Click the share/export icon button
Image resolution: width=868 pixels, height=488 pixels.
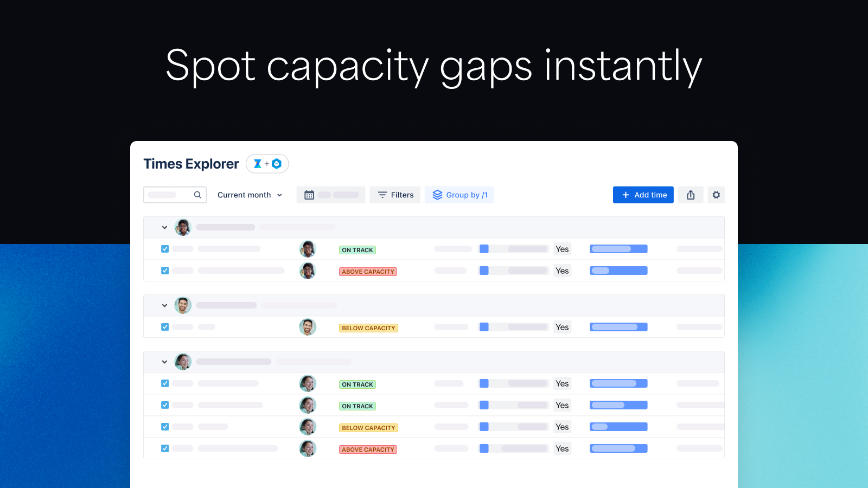(x=691, y=195)
